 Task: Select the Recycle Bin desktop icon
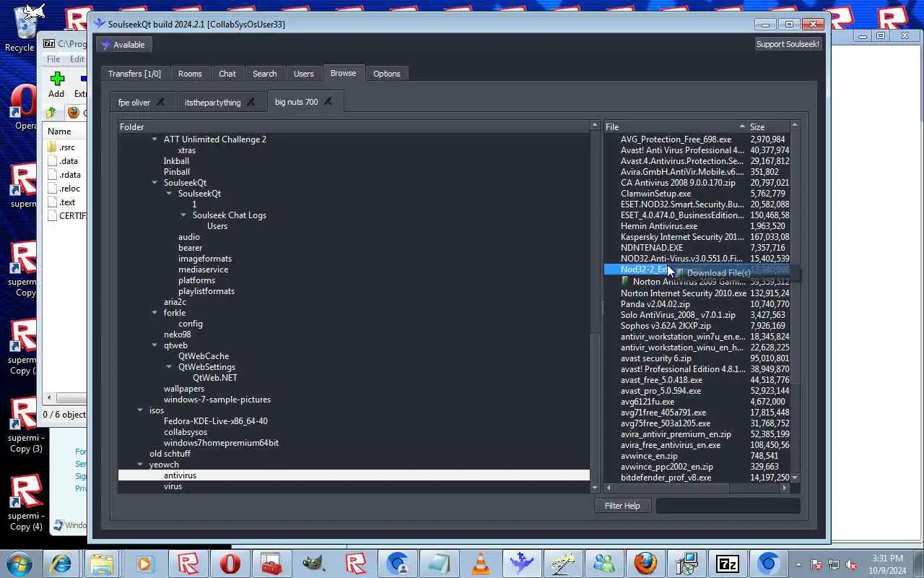23,29
